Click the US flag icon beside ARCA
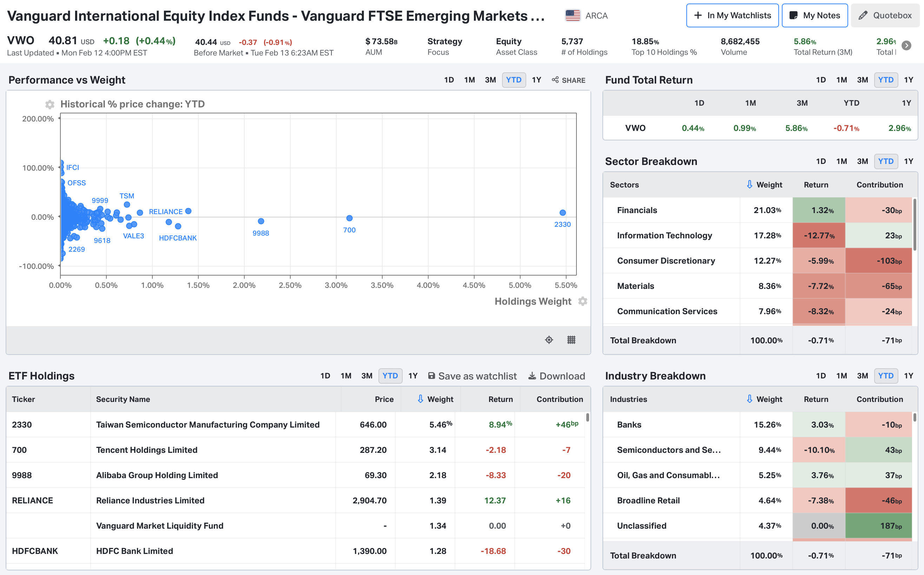Screen dimensions: 924x575 pyautogui.click(x=572, y=15)
